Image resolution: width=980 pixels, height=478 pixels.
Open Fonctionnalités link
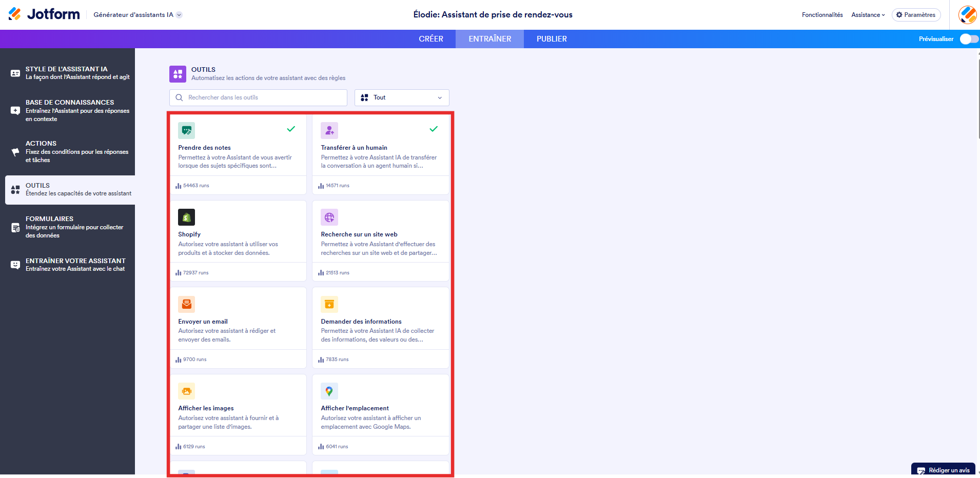coord(822,15)
